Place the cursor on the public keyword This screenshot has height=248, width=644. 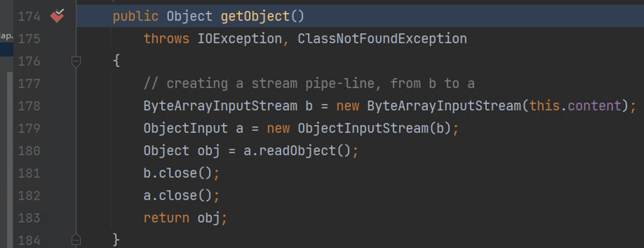pos(135,16)
